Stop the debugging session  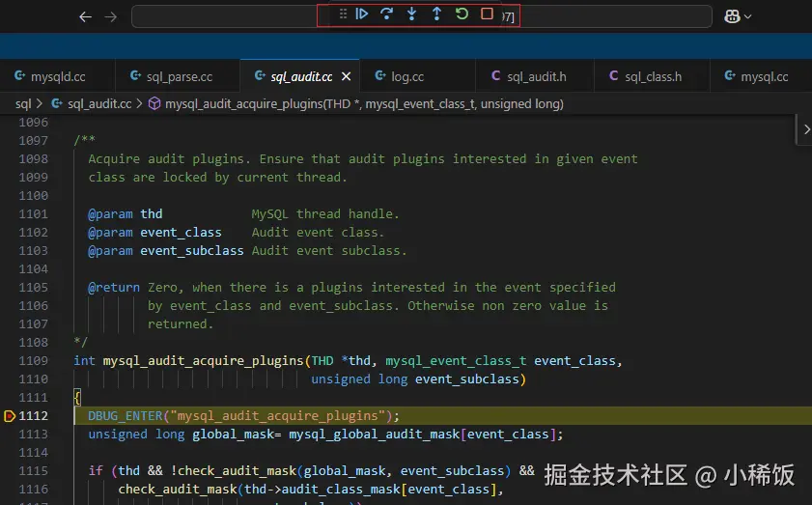click(x=487, y=14)
